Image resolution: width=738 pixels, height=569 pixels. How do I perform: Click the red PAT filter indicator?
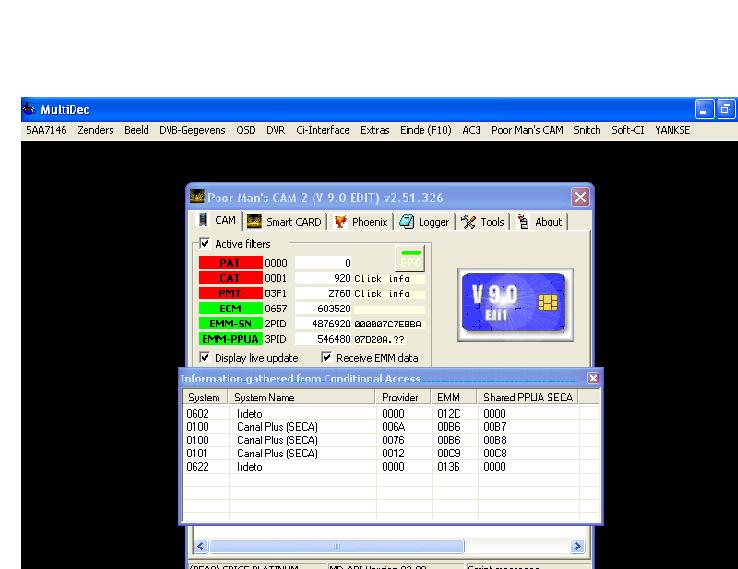click(230, 263)
